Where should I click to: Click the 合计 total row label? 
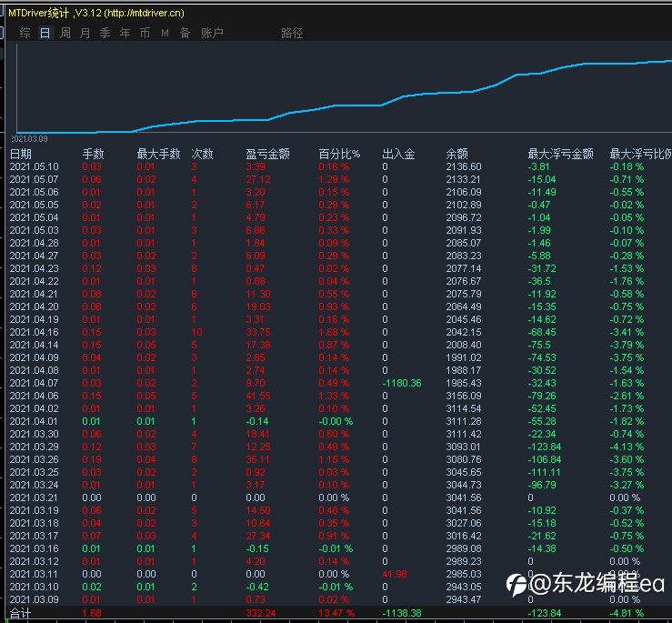(21, 614)
